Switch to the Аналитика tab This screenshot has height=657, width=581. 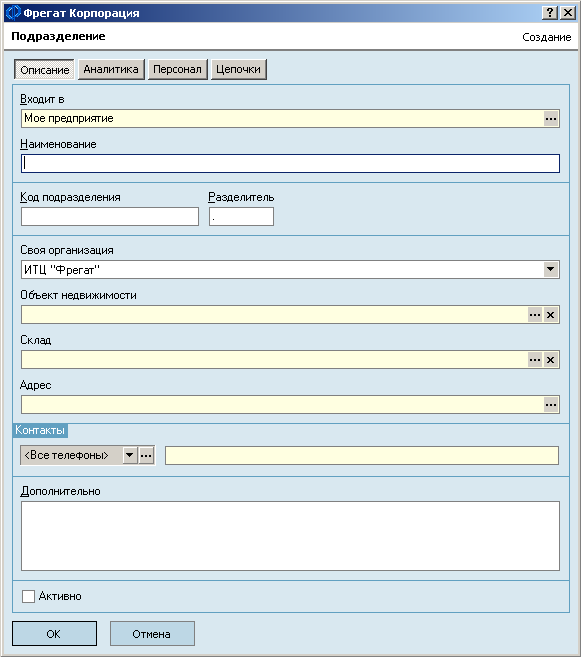click(x=111, y=69)
